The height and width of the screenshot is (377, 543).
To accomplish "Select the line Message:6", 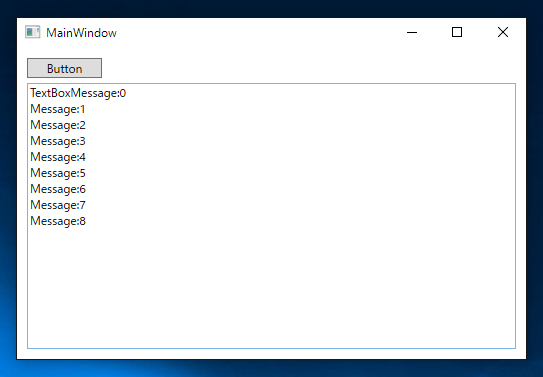I will (58, 189).
